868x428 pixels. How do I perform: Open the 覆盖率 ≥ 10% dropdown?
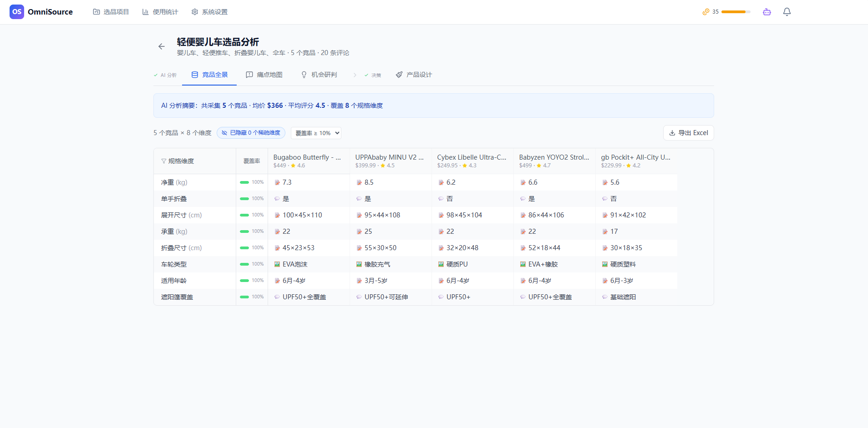(x=316, y=133)
